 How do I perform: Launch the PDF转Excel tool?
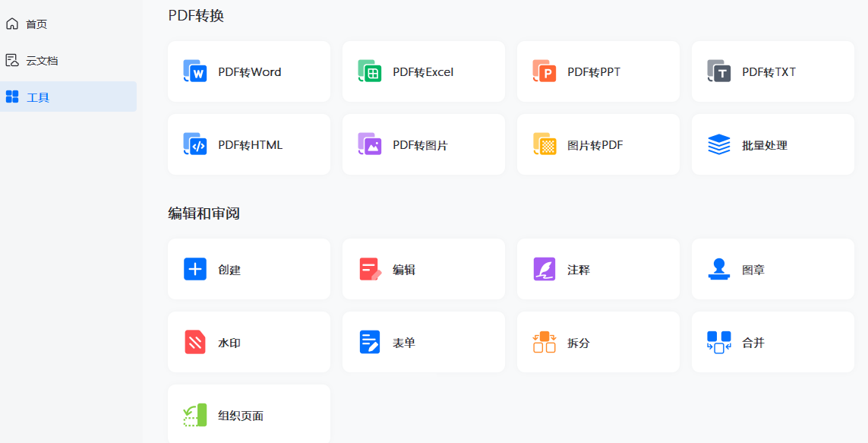[x=424, y=71]
